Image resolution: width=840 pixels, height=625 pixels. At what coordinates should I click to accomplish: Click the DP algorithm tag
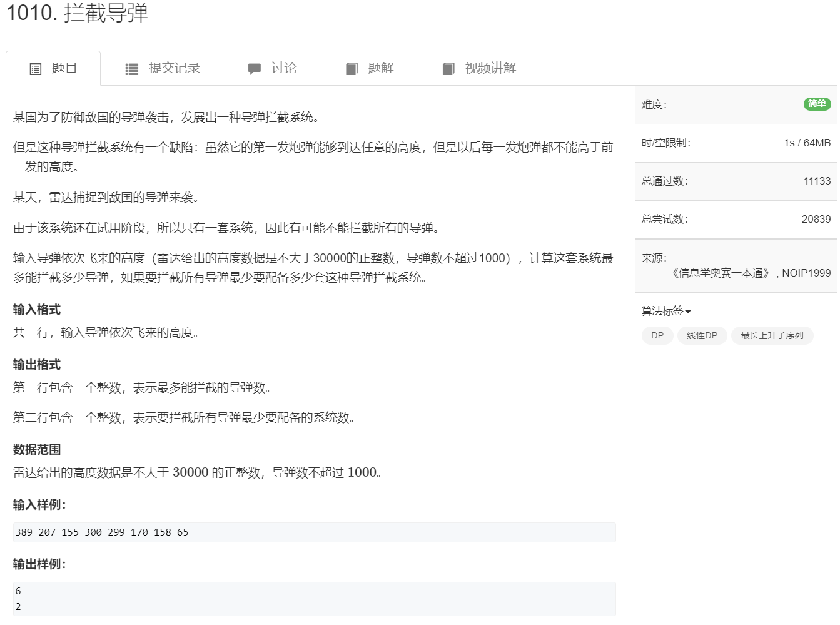tap(657, 335)
